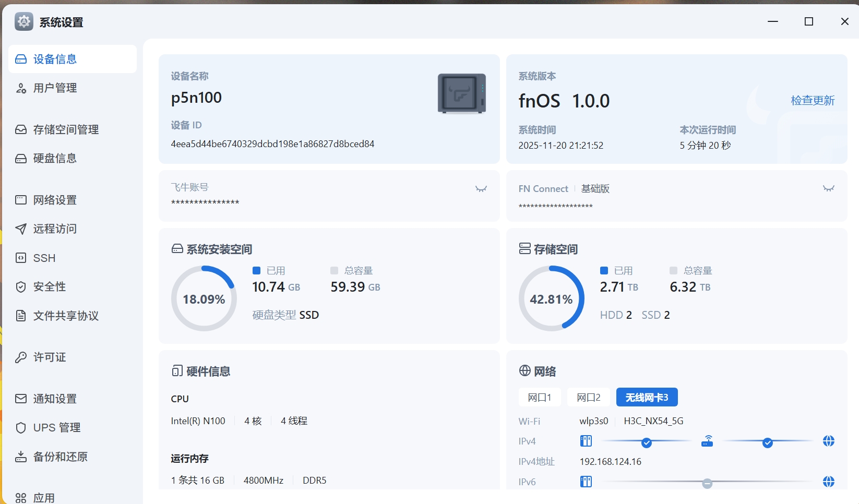
Task: Click the 网络设置 network icon
Action: (x=21, y=200)
